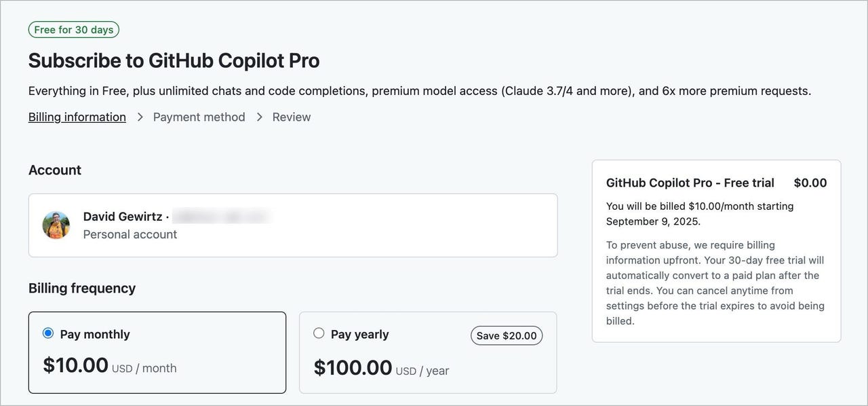The image size is (868, 406).
Task: Click the $0.00 trial price
Action: coord(810,183)
